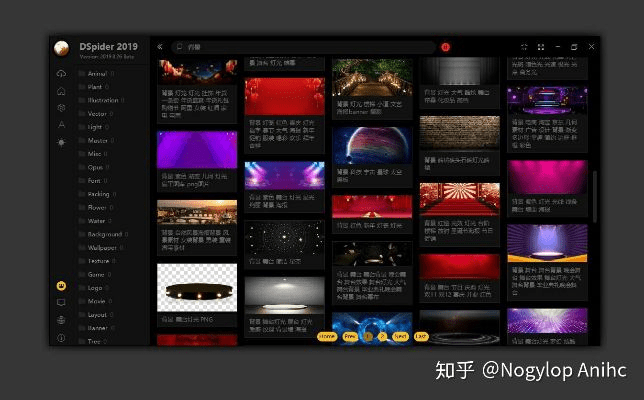Screen dimensions: 644x400
Task: Select the Tree category
Action: pos(94,341)
